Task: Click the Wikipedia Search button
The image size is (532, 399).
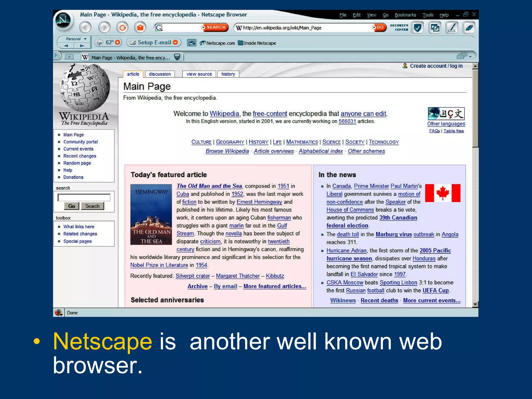Action: pos(92,206)
